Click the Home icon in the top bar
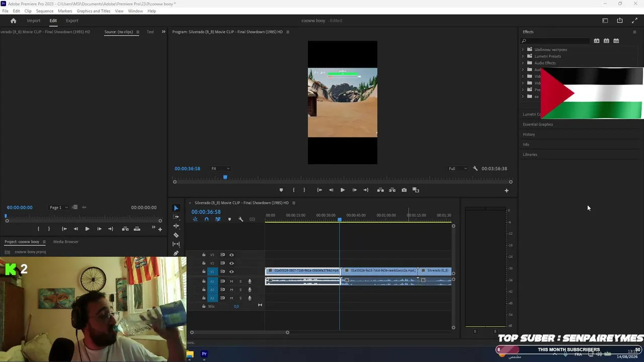The height and width of the screenshot is (362, 644). point(14,21)
